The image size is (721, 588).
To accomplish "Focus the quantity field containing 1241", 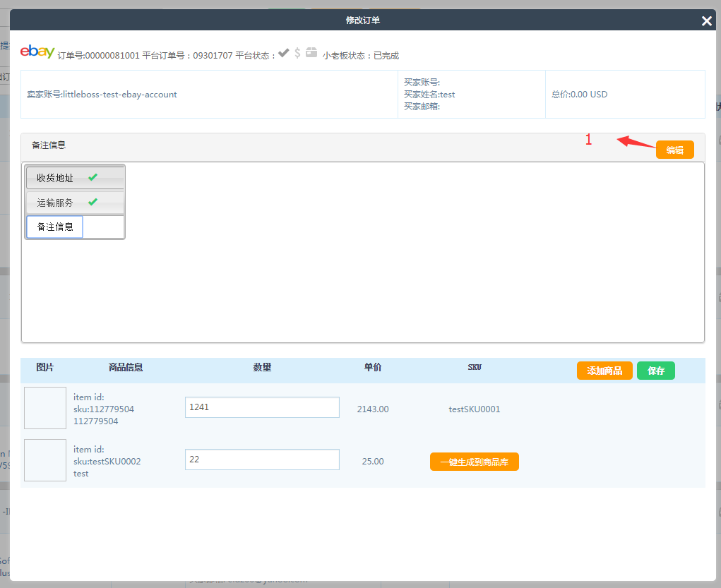I will (x=262, y=407).
